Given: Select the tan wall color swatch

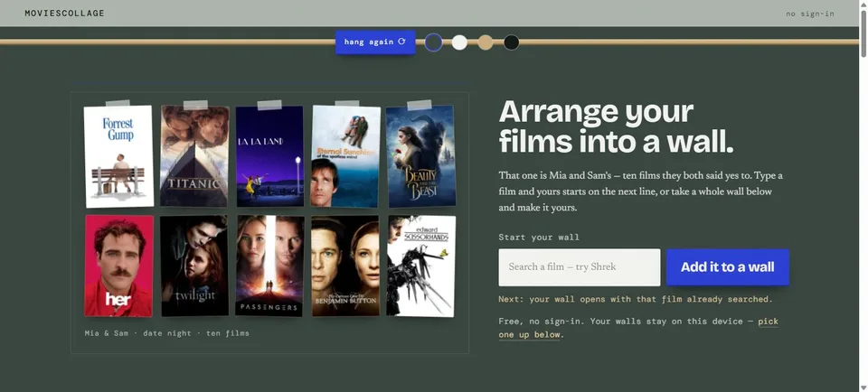Looking at the screenshot, I should [x=486, y=42].
